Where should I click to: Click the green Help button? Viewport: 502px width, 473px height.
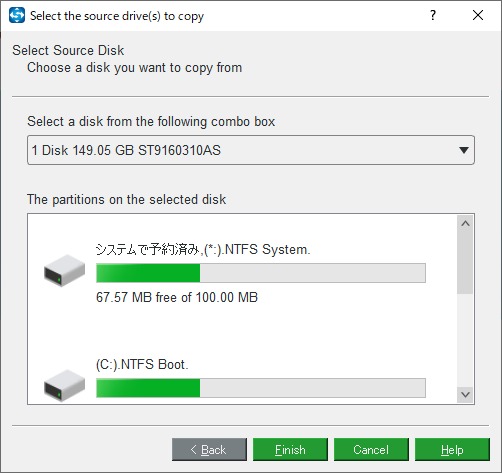click(452, 450)
